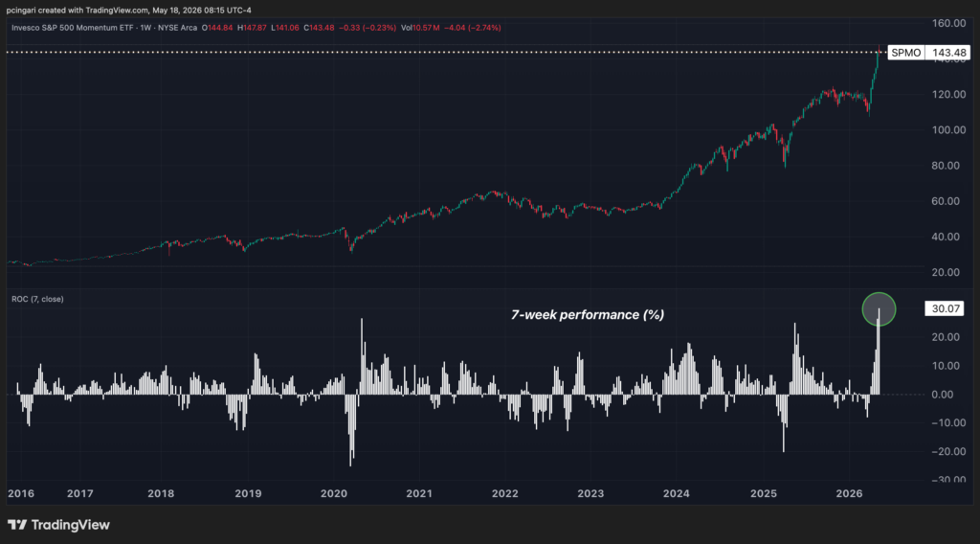Click the low value L141.06
The width and height of the screenshot is (980, 544).
click(285, 28)
